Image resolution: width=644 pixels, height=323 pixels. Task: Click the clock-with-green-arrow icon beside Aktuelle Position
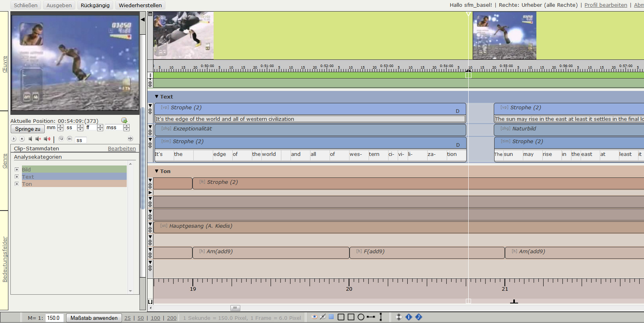(124, 120)
